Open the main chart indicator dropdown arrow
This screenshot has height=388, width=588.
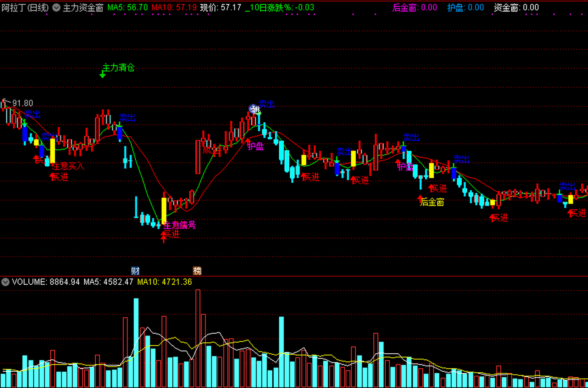tap(56, 8)
